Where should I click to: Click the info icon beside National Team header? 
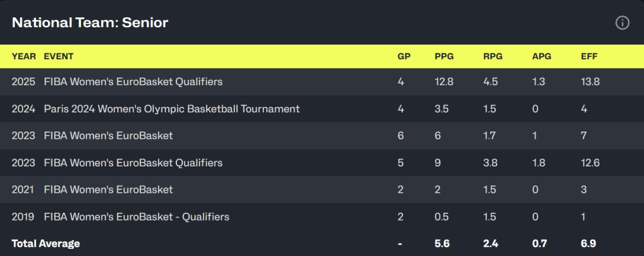(622, 23)
